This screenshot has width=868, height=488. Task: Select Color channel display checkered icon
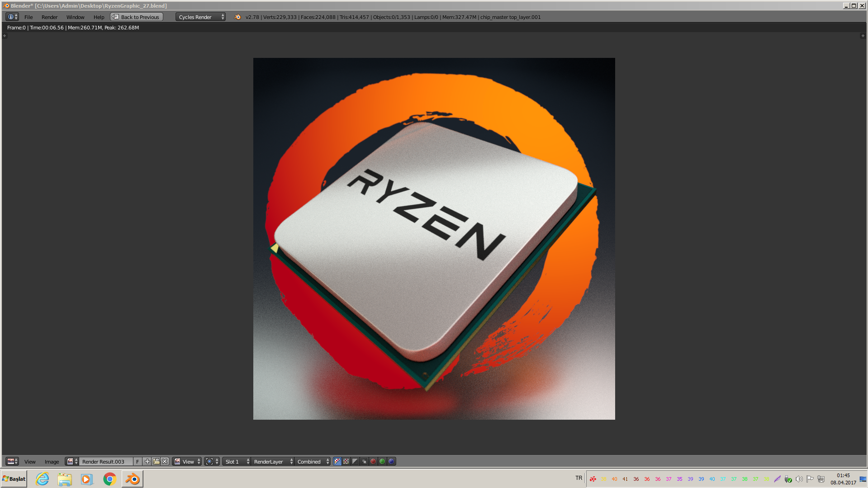coord(346,461)
